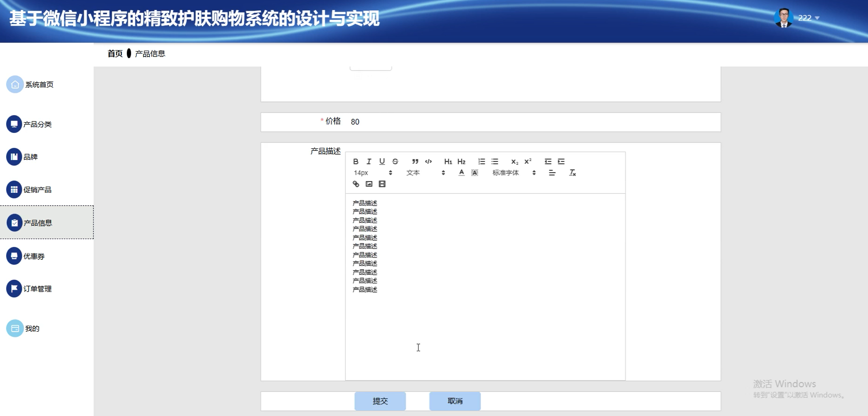Insert a hyperlink in the description
The height and width of the screenshot is (416, 868).
pyautogui.click(x=356, y=184)
